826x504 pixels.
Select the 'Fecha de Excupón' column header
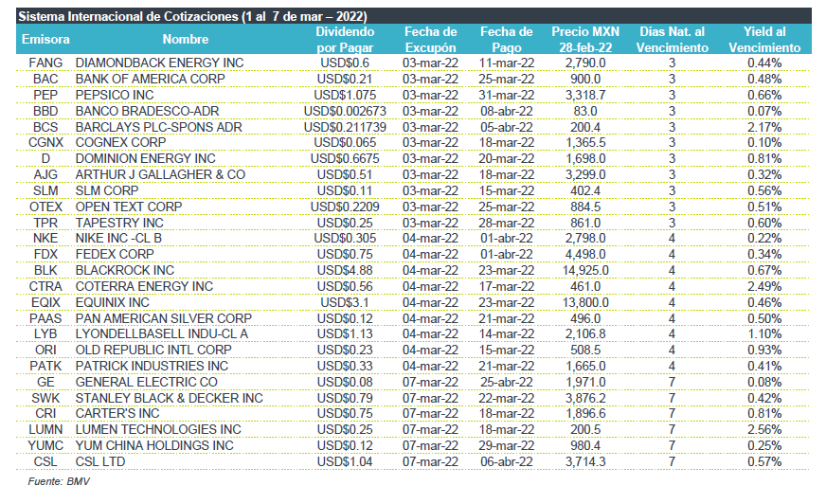[x=430, y=40]
